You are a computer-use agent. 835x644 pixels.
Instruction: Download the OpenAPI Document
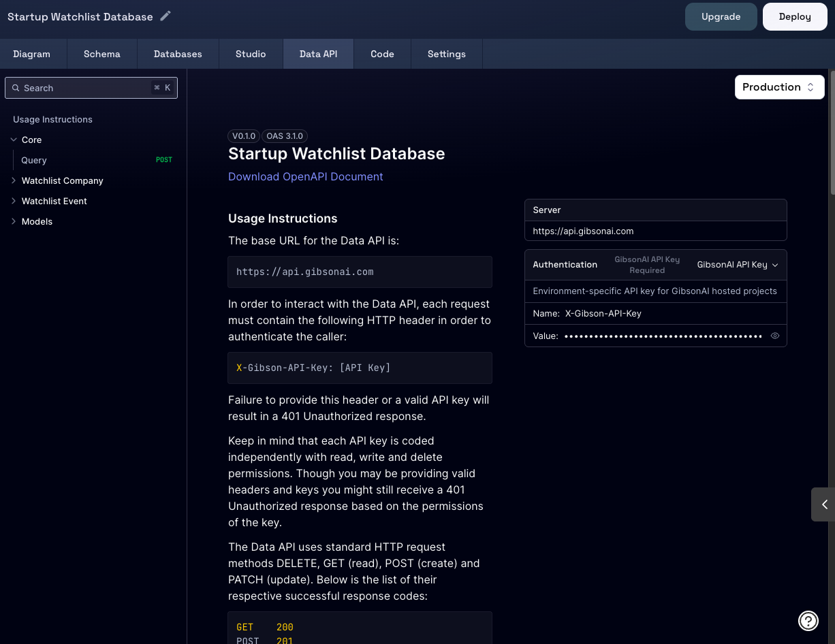coord(306,176)
